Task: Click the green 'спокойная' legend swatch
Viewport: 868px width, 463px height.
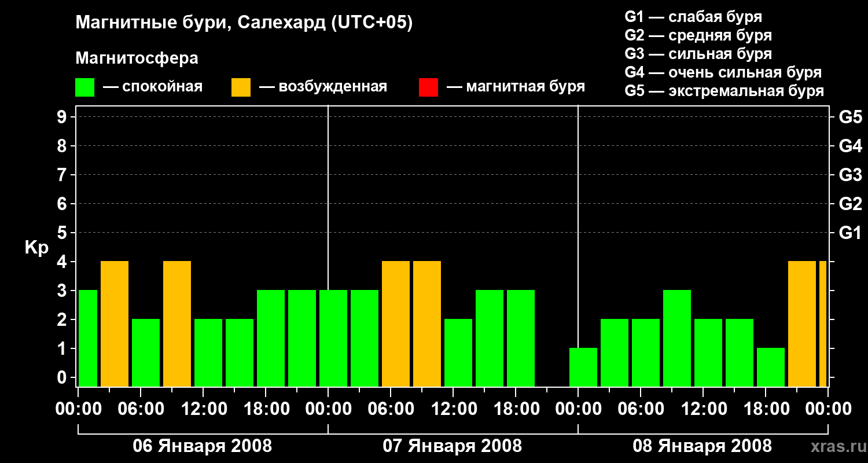Action: [x=85, y=87]
